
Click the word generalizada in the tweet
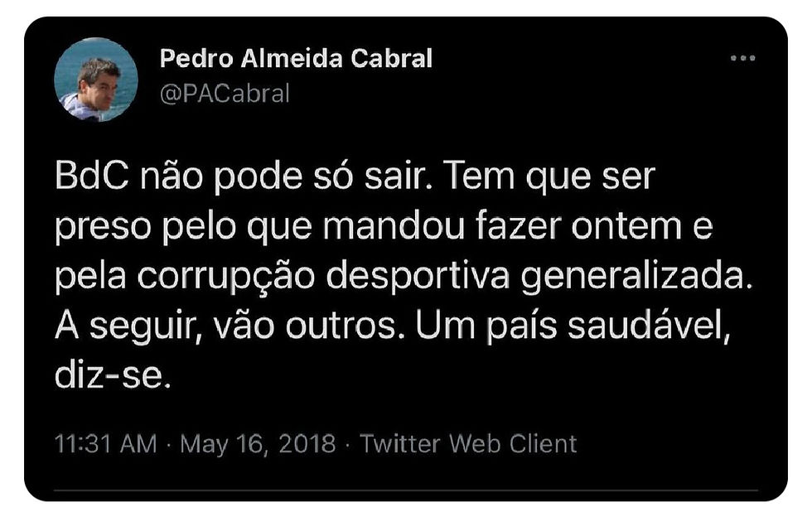pyautogui.click(x=636, y=278)
